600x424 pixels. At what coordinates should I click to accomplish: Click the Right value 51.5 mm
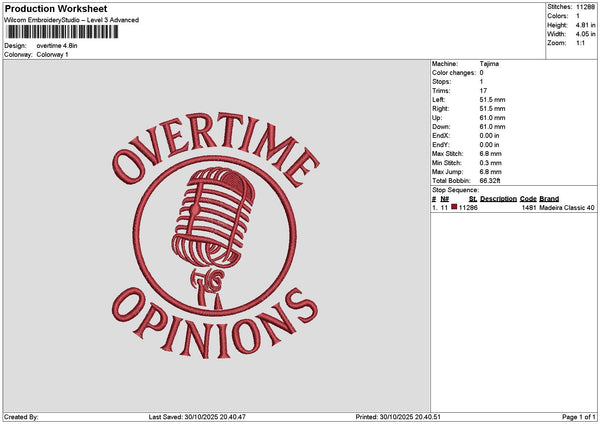492,109
